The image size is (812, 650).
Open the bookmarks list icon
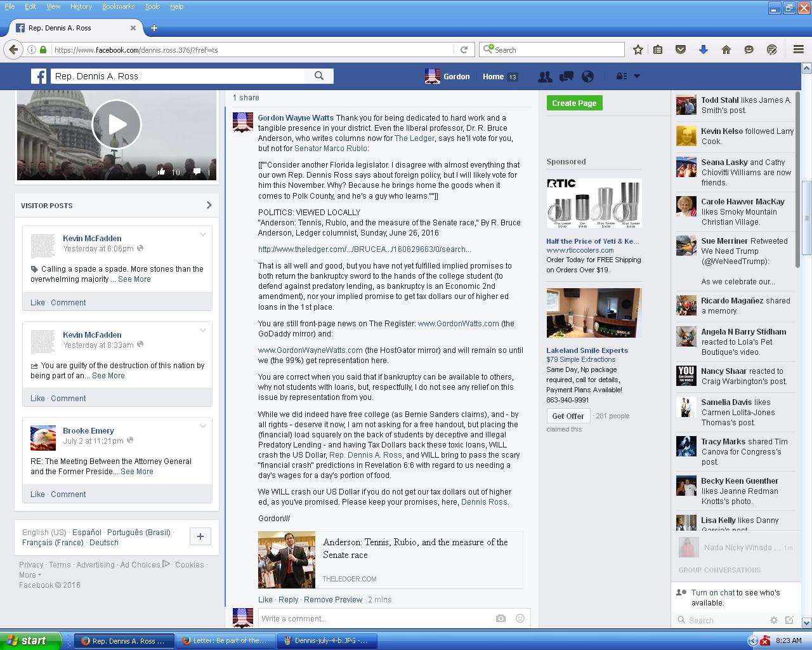658,50
